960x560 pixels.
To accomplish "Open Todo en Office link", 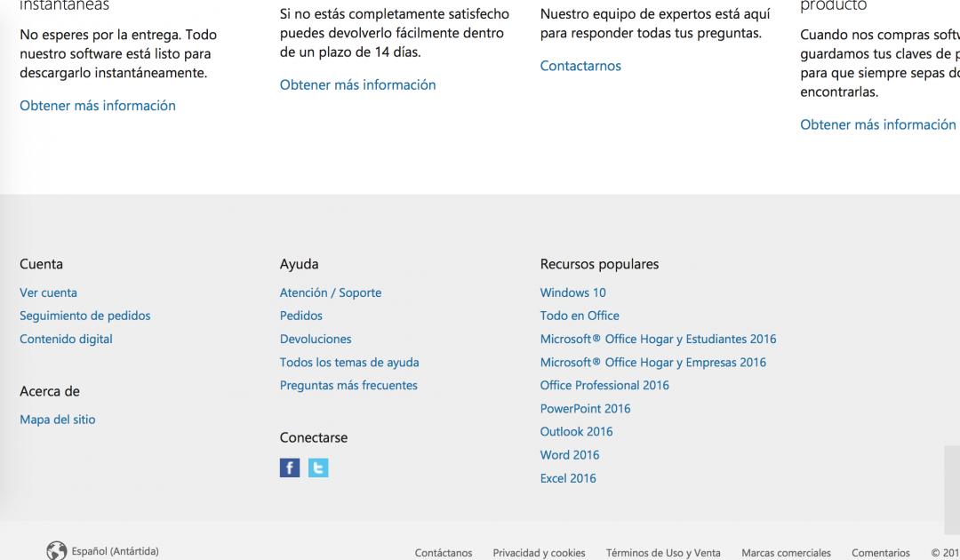I will 579,316.
